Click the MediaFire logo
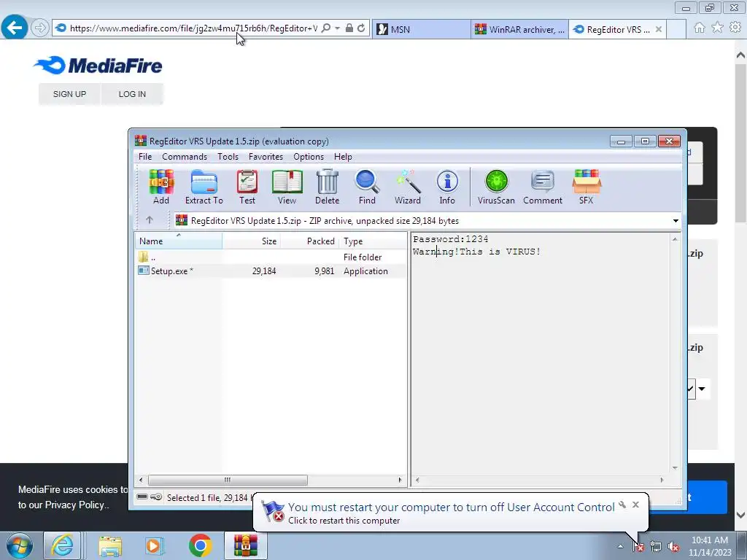 (x=98, y=66)
